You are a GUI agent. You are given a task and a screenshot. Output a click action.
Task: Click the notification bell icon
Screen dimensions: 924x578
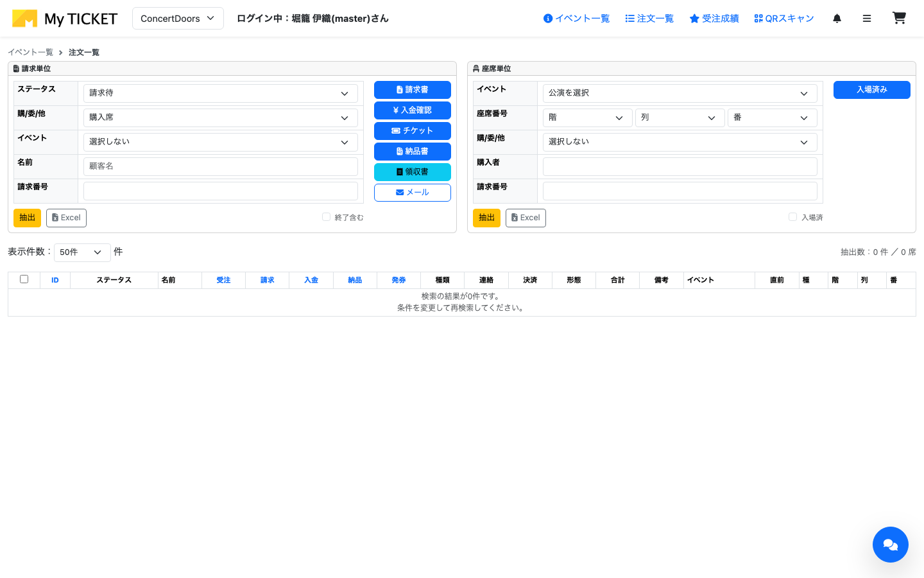pos(837,18)
